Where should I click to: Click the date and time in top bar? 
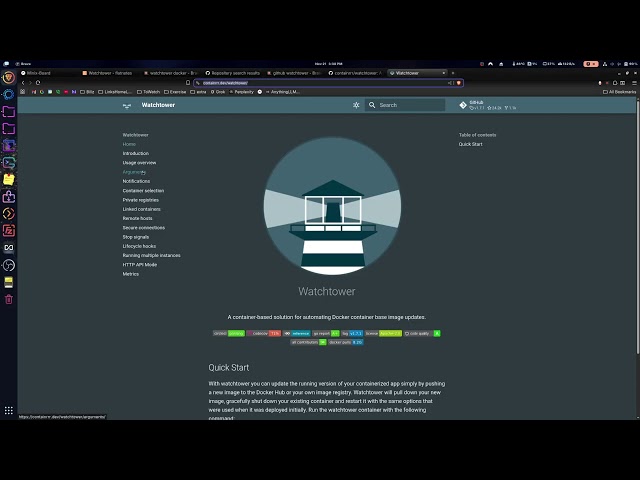pos(328,64)
